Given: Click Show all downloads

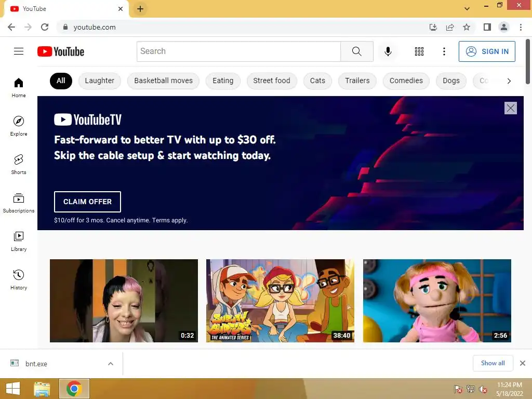Looking at the screenshot, I should pyautogui.click(x=493, y=363).
